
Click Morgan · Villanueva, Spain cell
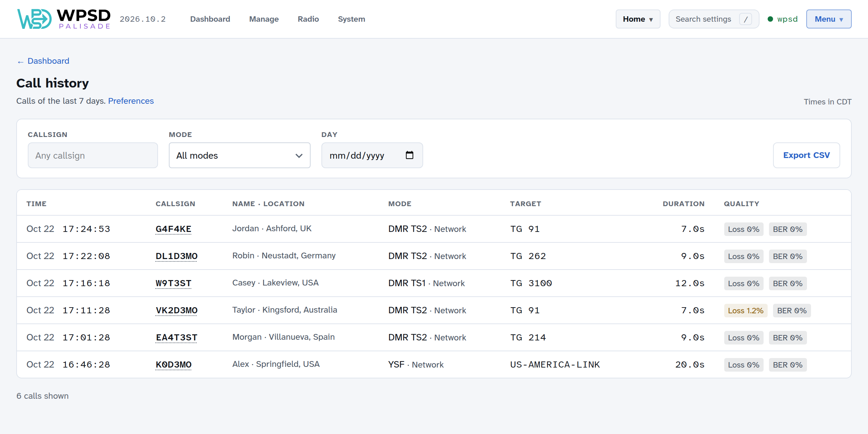(283, 337)
